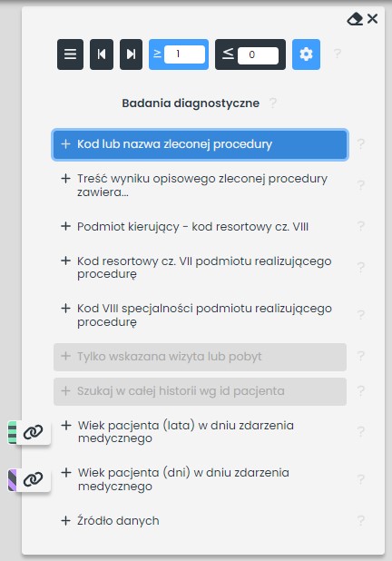Click the skip-to-last icon button

click(x=131, y=54)
